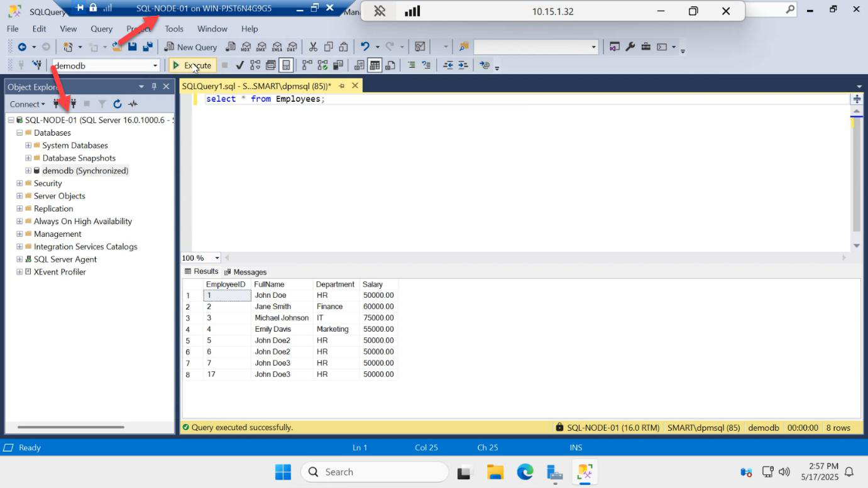
Task: Switch to the Results tab
Action: 201,271
